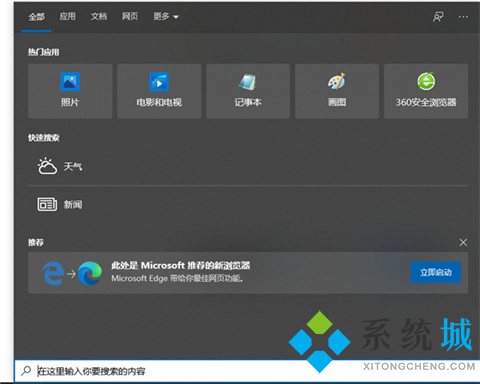Click the 新闻 quick search item
The height and width of the screenshot is (384, 480).
[x=248, y=204]
